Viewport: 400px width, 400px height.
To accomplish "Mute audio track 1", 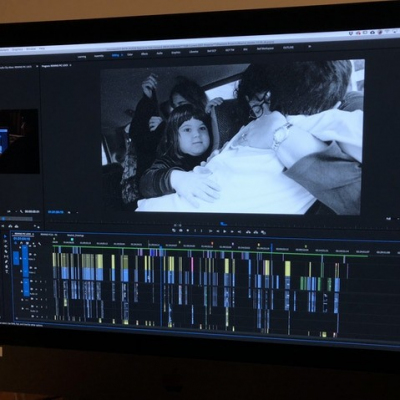I will [36, 281].
